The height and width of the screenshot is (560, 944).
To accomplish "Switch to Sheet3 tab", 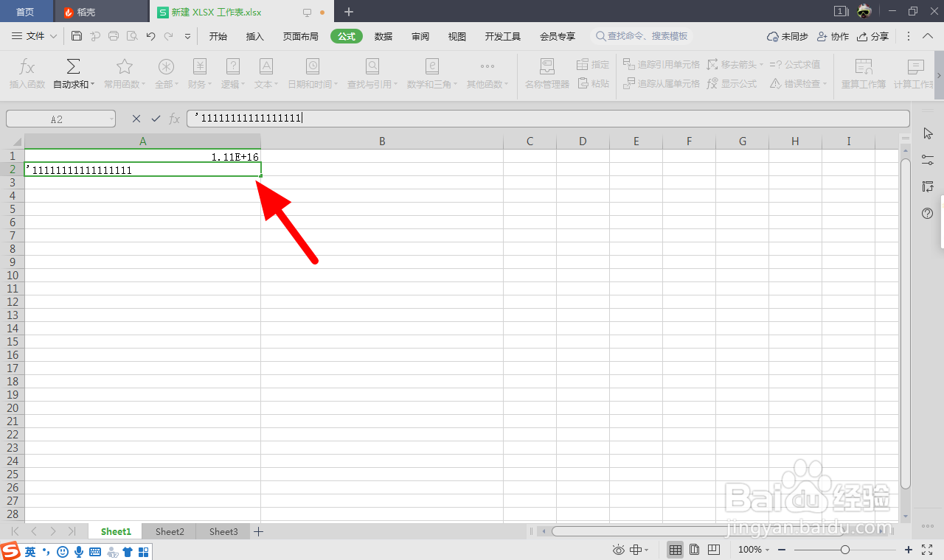I will 223,531.
